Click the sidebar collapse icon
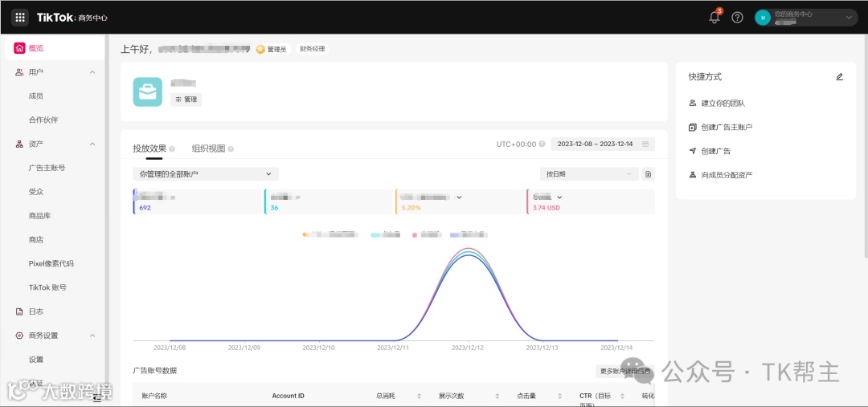Image resolution: width=868 pixels, height=407 pixels. (97, 397)
